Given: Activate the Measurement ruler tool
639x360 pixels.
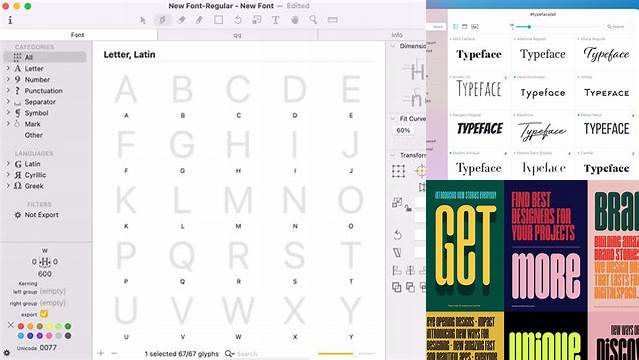Looking at the screenshot, I should (333, 20).
